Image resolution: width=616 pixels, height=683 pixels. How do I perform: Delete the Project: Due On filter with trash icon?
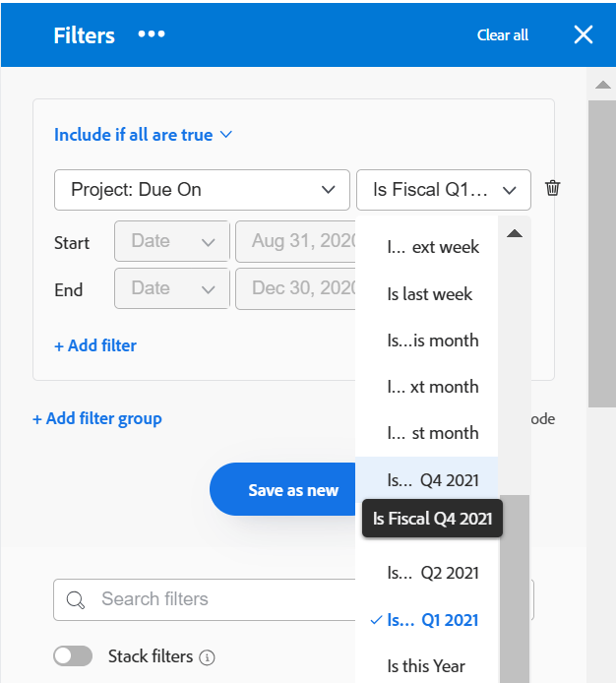point(552,188)
